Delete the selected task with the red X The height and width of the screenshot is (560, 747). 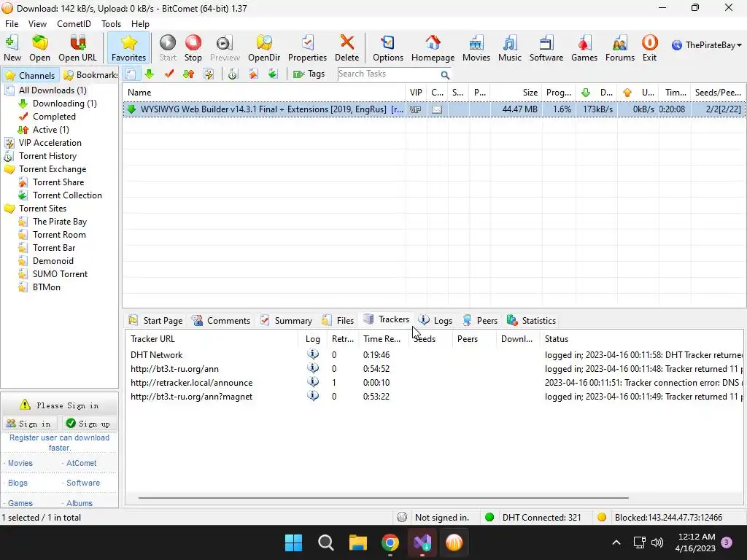click(347, 48)
